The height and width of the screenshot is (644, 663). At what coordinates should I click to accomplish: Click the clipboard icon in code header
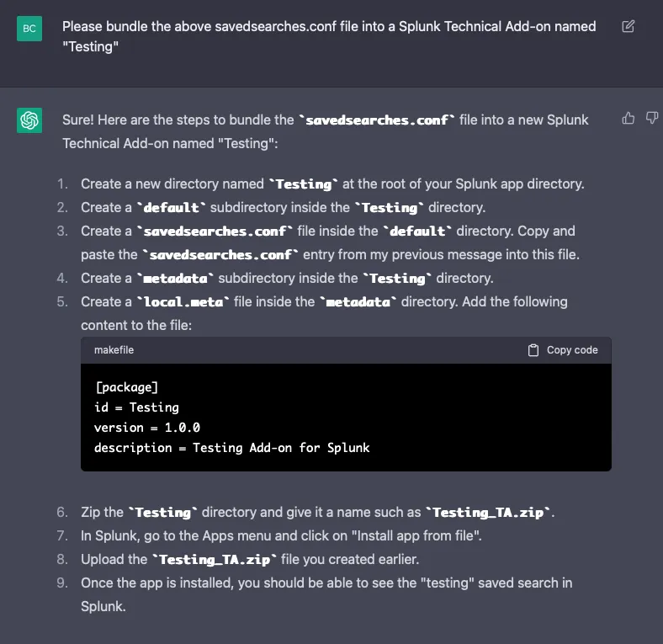point(533,350)
